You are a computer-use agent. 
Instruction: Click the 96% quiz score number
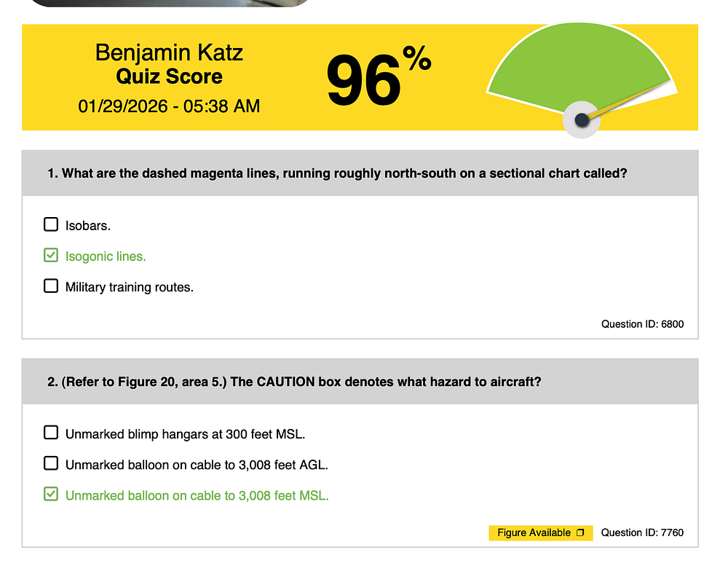379,76
